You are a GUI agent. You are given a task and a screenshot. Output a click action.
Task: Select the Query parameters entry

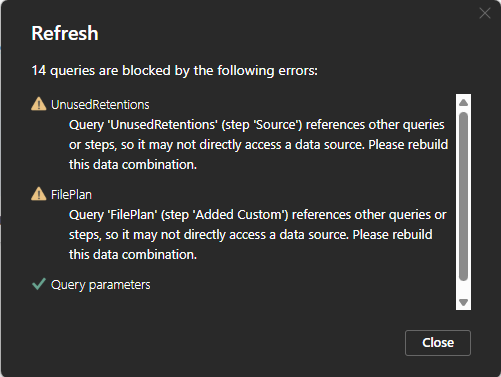(101, 285)
